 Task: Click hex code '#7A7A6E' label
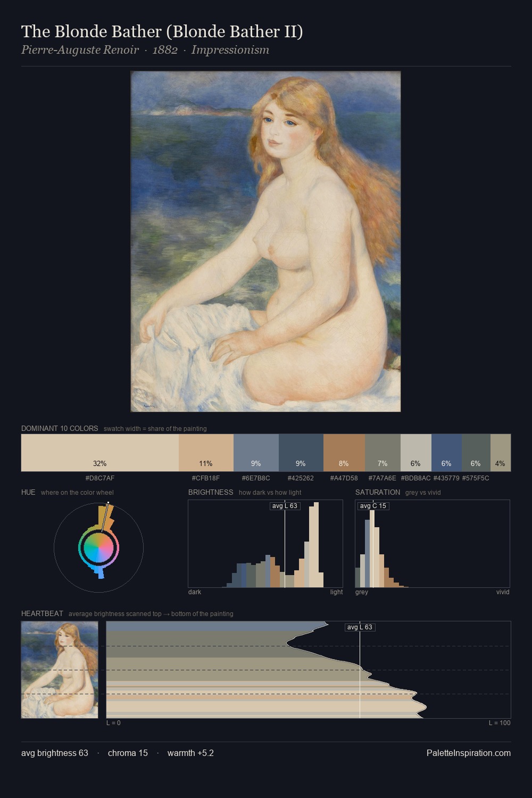383,478
